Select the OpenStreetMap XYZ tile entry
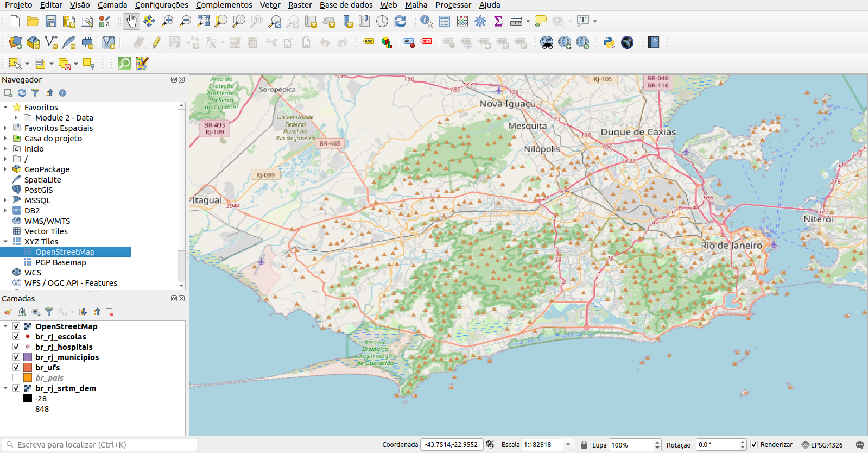The height and width of the screenshot is (453, 868). click(65, 252)
